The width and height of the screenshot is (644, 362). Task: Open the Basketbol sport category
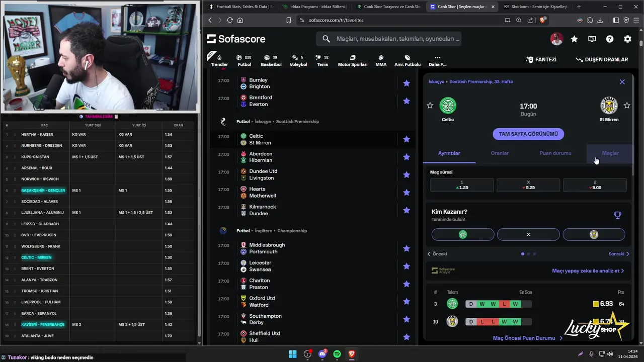(x=271, y=61)
